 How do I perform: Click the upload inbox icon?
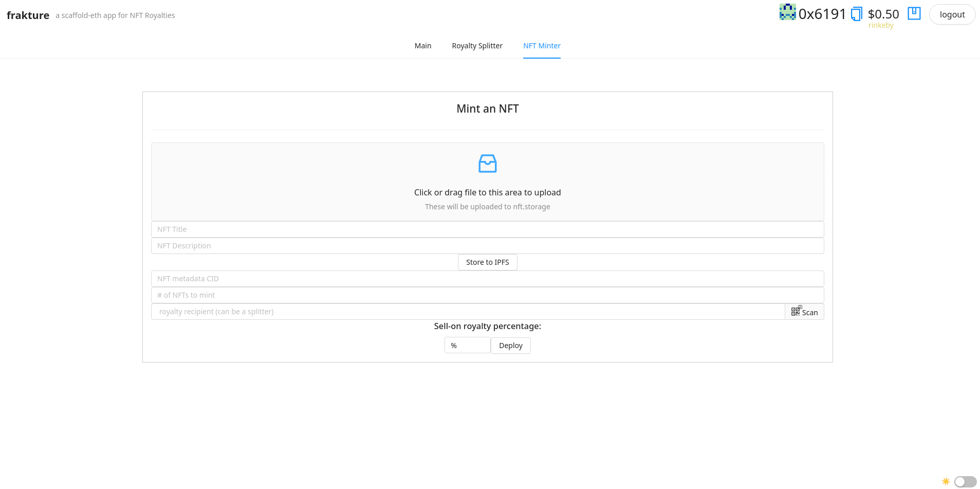(487, 164)
